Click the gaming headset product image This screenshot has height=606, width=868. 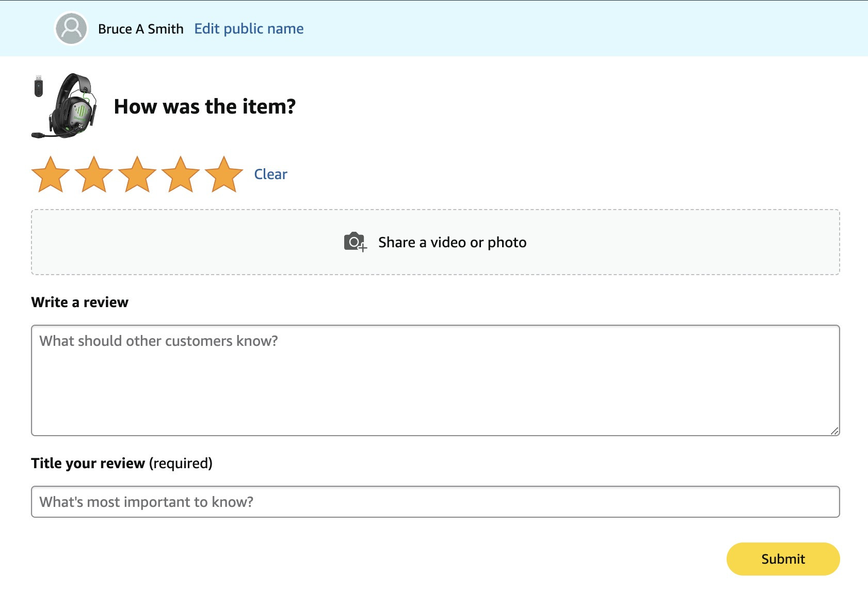tap(65, 106)
